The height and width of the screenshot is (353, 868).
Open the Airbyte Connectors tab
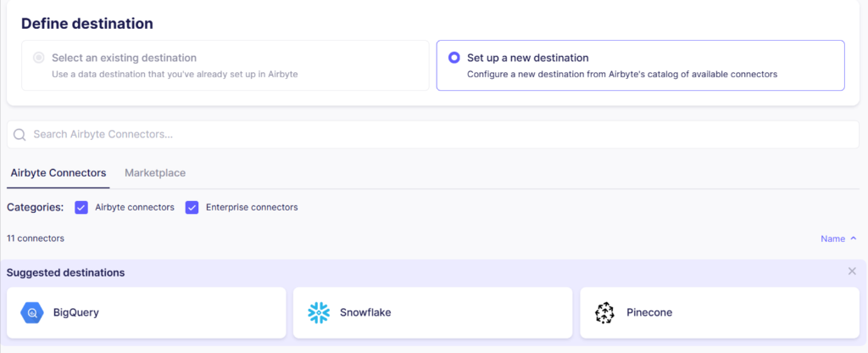click(58, 173)
